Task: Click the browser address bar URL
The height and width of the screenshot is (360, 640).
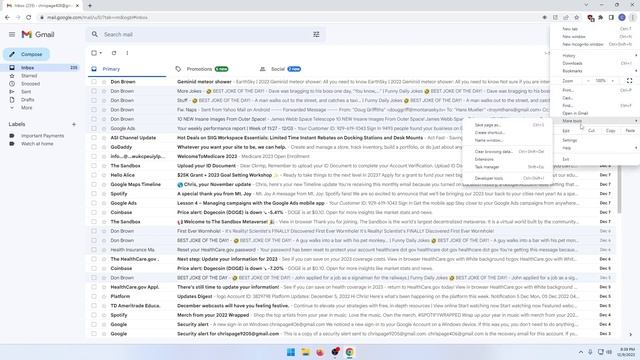Action: tap(97, 18)
